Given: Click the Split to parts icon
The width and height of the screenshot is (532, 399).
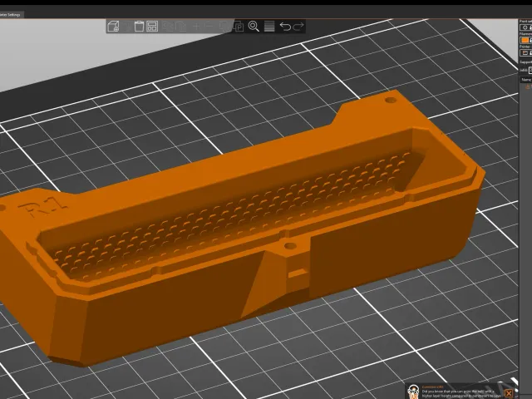Looking at the screenshot, I should tap(239, 27).
